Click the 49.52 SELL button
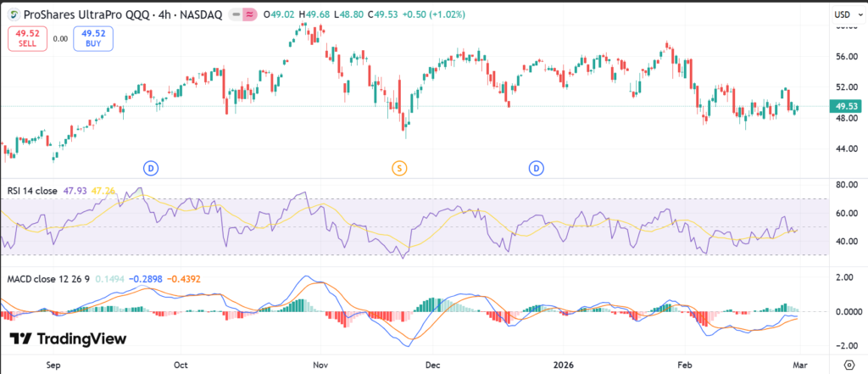The height and width of the screenshot is (374, 868). pyautogui.click(x=26, y=37)
